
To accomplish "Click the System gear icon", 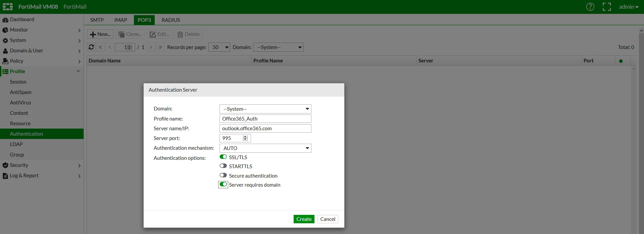I will tap(5, 40).
